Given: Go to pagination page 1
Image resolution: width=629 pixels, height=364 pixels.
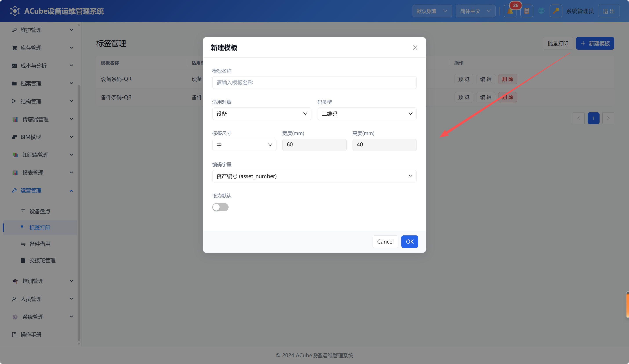Looking at the screenshot, I should point(593,118).
